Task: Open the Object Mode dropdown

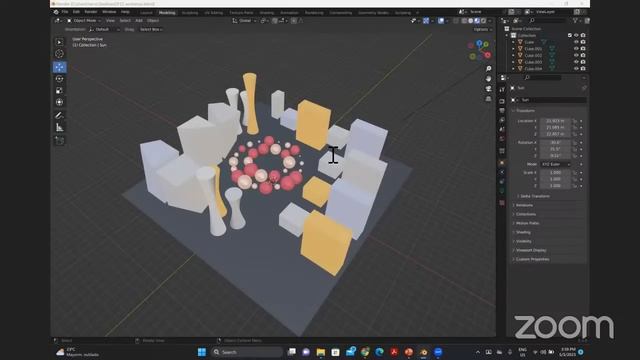Action: (84, 20)
